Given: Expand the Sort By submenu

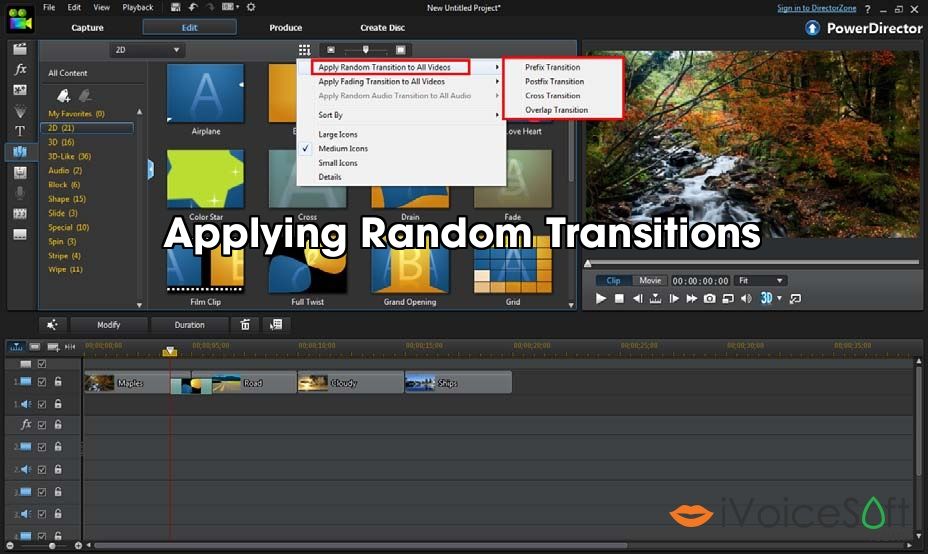Looking at the screenshot, I should coord(401,115).
